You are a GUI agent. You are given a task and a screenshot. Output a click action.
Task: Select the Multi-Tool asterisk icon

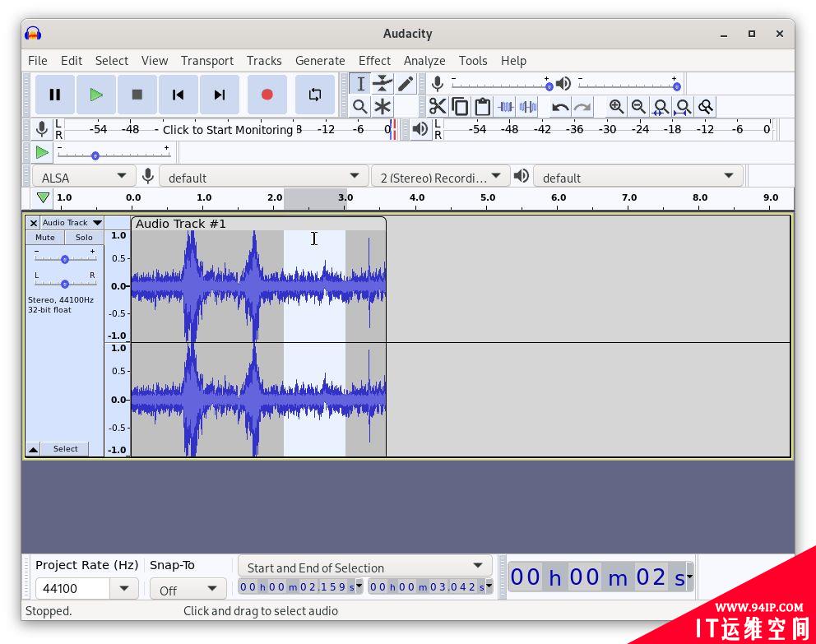(x=382, y=107)
